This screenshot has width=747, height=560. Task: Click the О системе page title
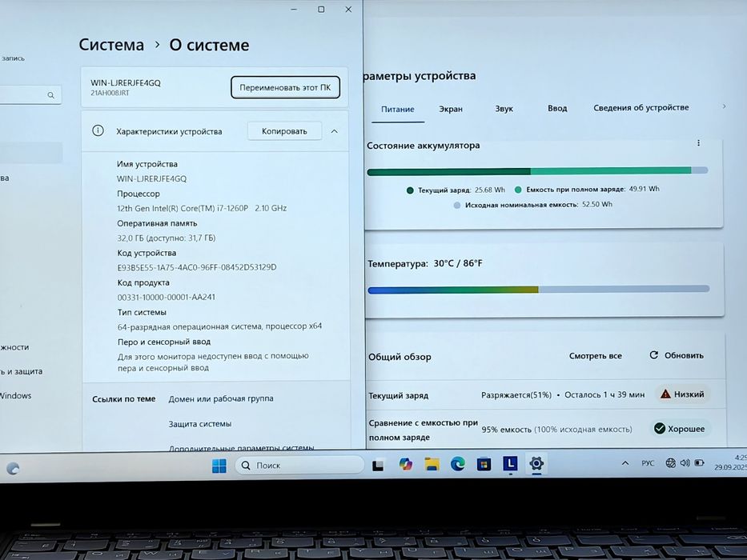pos(209,45)
